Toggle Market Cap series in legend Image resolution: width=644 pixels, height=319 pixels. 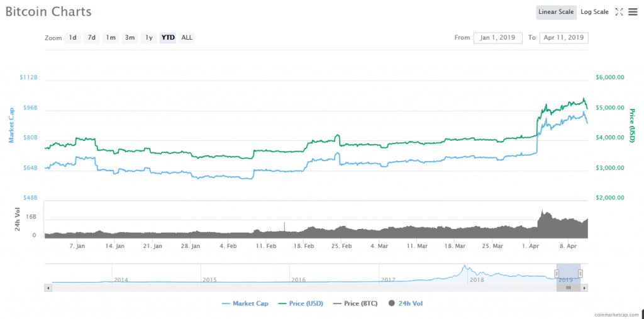tap(245, 304)
